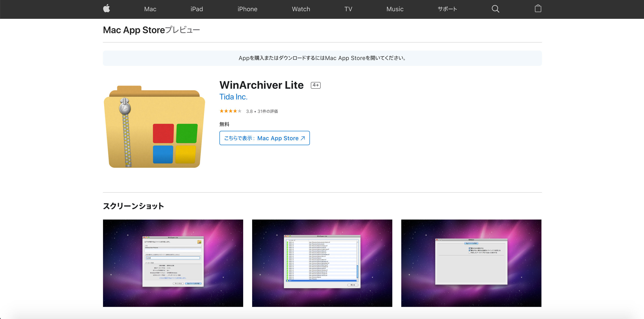Click the Mac App Store プレビュー heading link
Image resolution: width=644 pixels, height=319 pixels.
[151, 30]
